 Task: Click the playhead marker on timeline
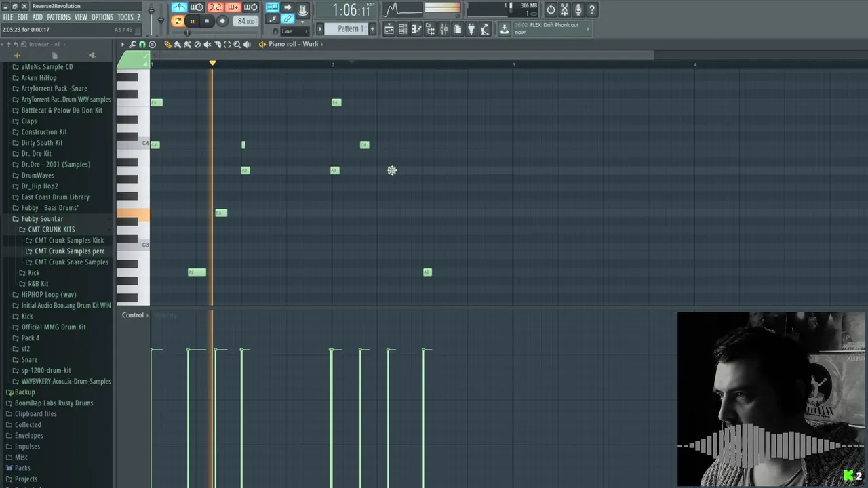tap(212, 63)
